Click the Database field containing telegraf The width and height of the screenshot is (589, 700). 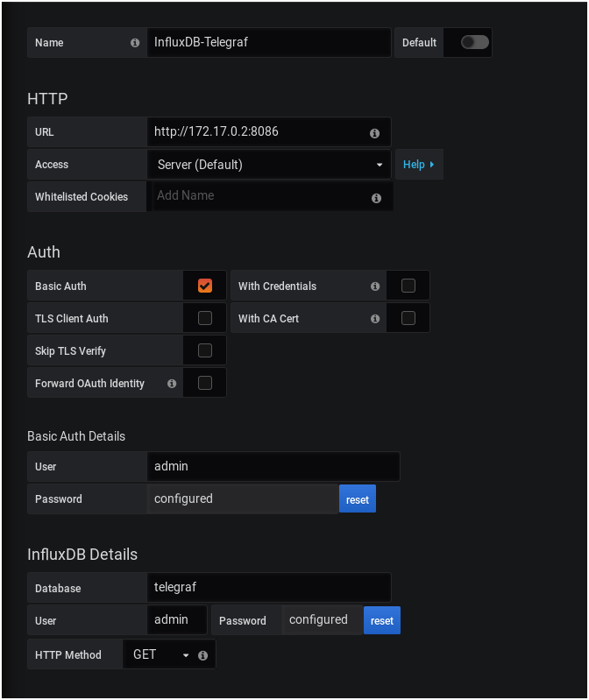tap(269, 588)
